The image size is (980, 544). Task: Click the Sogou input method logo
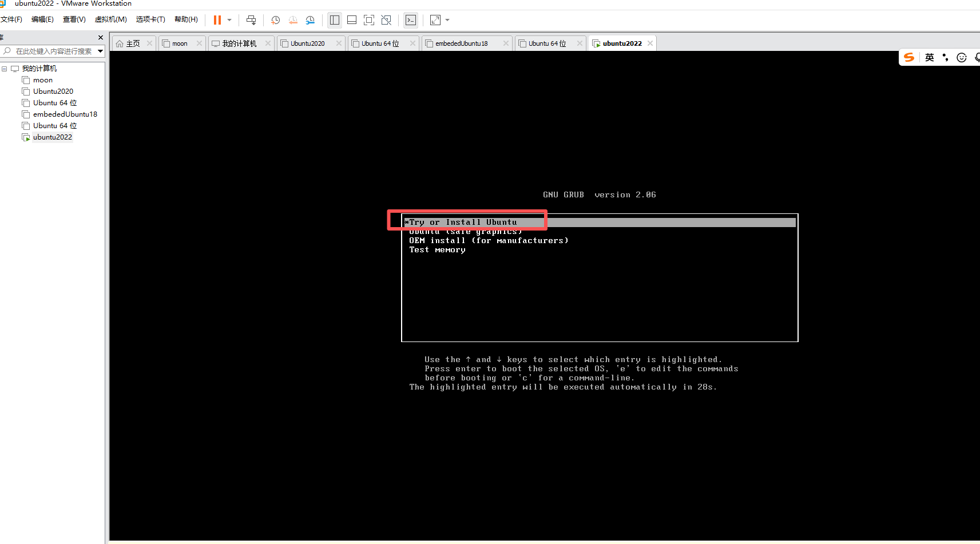(909, 57)
